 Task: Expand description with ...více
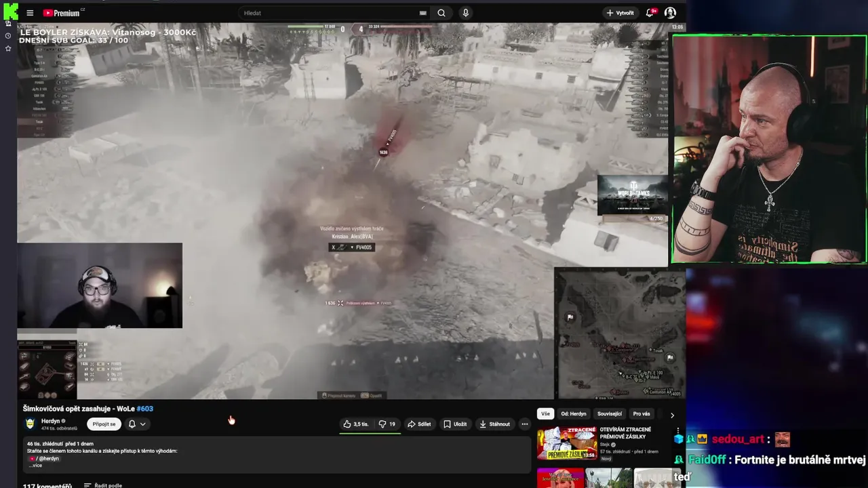(35, 465)
